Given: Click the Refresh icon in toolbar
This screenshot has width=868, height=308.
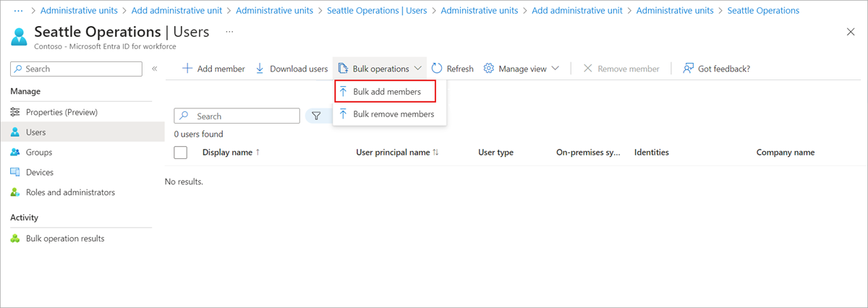Looking at the screenshot, I should point(437,69).
